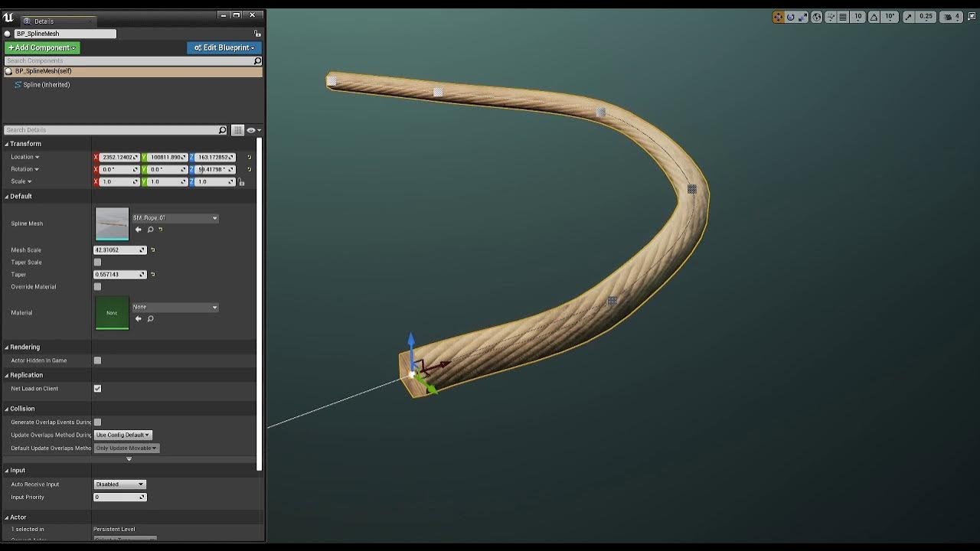The height and width of the screenshot is (551, 980).
Task: Click the BP_SplineMesh actor name field
Action: click(64, 34)
